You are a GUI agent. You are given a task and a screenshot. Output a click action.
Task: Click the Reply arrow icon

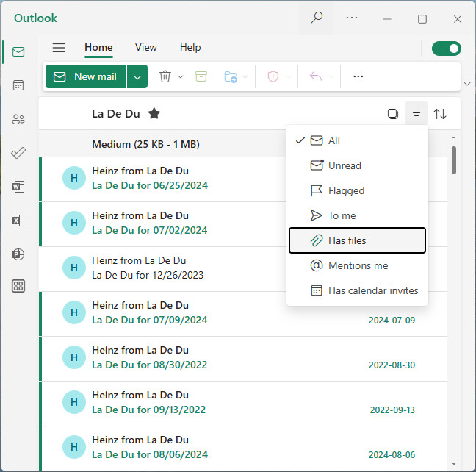[x=316, y=76]
